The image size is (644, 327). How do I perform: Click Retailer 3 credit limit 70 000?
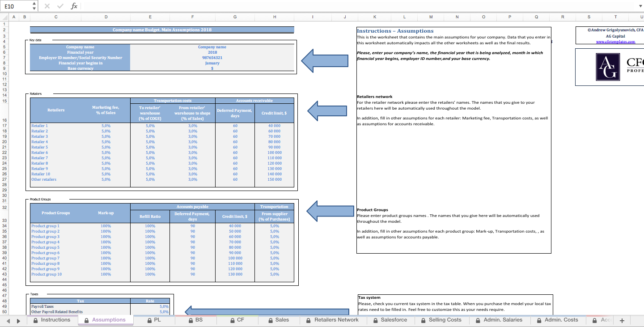[275, 136]
